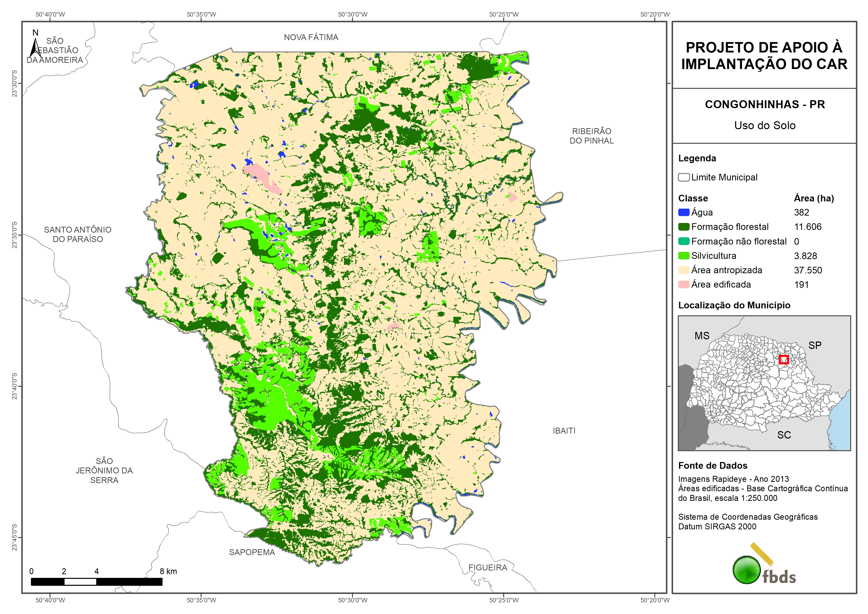Click the dark green Formação florestal swatch
868x614 pixels.
click(683, 227)
